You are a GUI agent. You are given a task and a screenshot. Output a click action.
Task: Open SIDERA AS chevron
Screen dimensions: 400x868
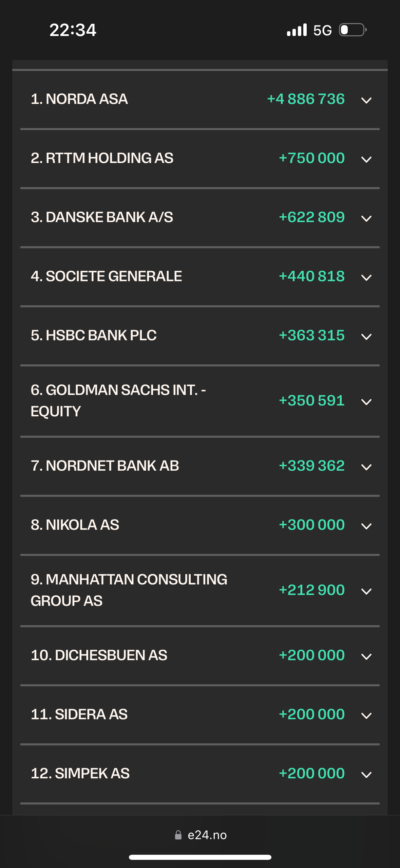click(366, 716)
